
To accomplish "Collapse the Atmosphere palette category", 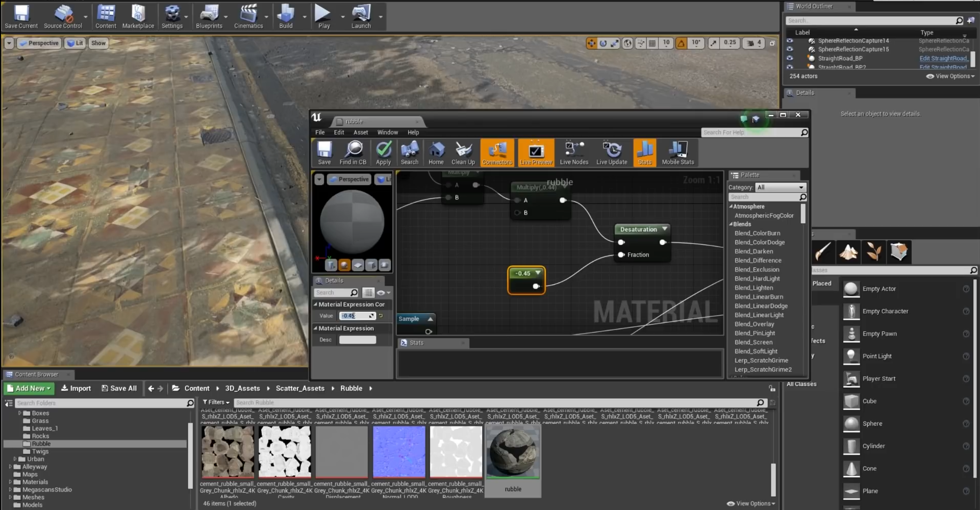I will coord(731,207).
